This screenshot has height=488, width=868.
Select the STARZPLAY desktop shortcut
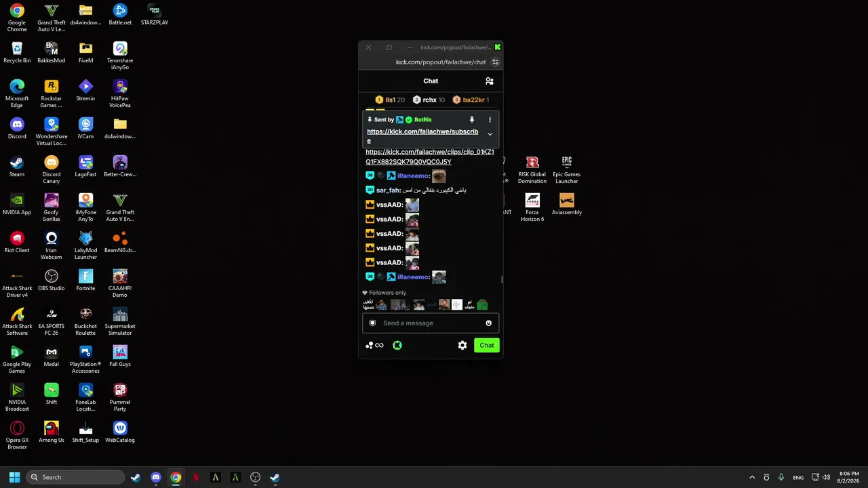coord(155,15)
